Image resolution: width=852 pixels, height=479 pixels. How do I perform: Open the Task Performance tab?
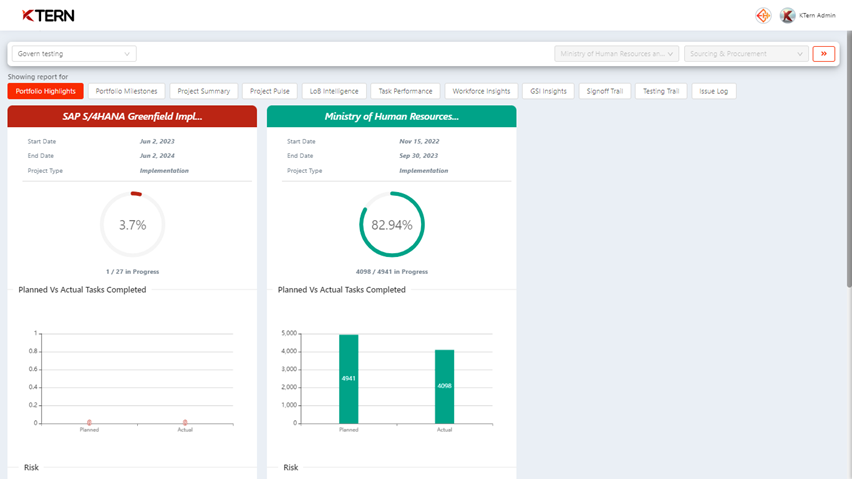pos(405,91)
